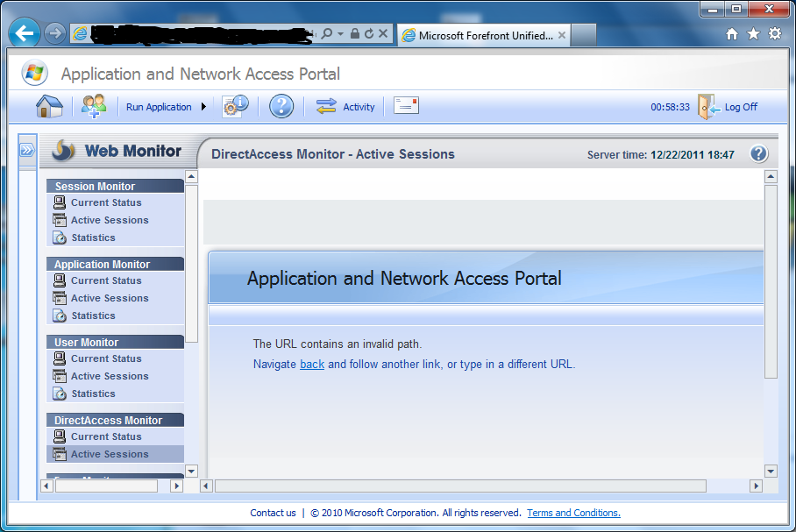Image resolution: width=796 pixels, height=532 pixels.
Task: Open Application Monitor Active Sessions
Action: [x=110, y=299]
